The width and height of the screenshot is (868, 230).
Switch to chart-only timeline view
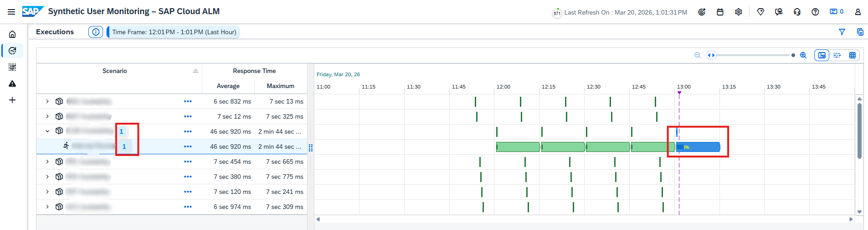click(x=837, y=55)
